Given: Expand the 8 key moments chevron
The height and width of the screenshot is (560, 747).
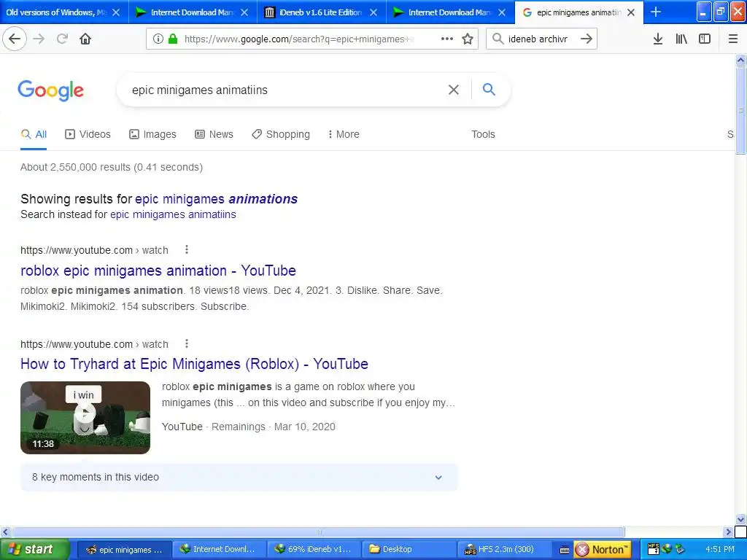Looking at the screenshot, I should (438, 477).
